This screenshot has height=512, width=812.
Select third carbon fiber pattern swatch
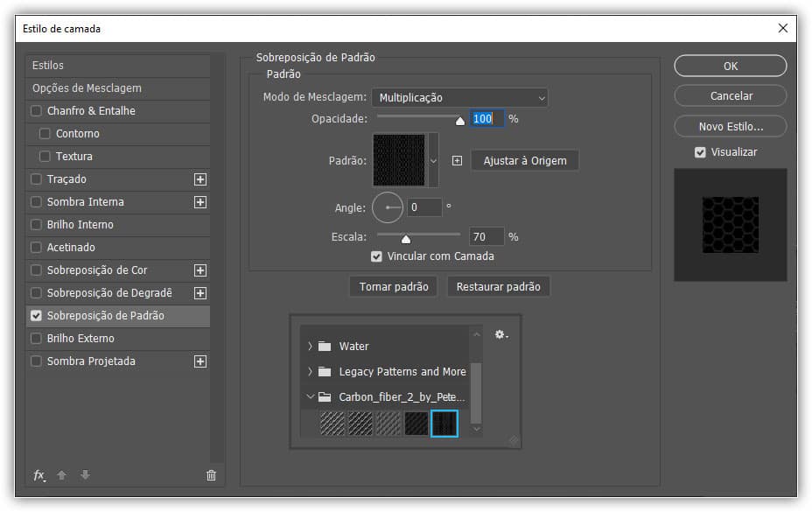click(388, 424)
